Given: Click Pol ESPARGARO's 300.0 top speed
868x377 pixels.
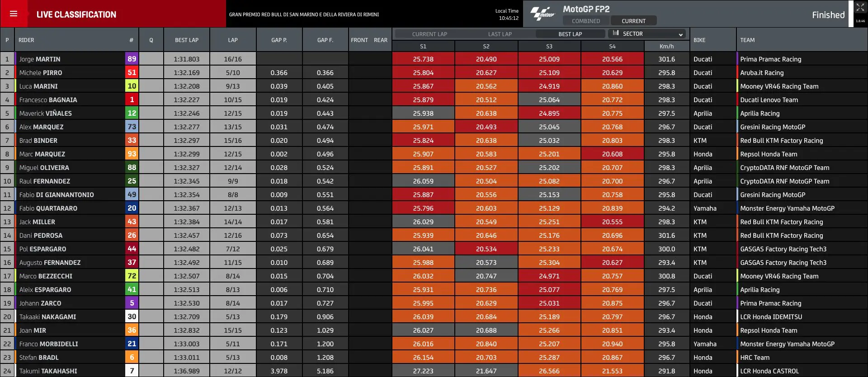Looking at the screenshot, I should click(x=666, y=249).
